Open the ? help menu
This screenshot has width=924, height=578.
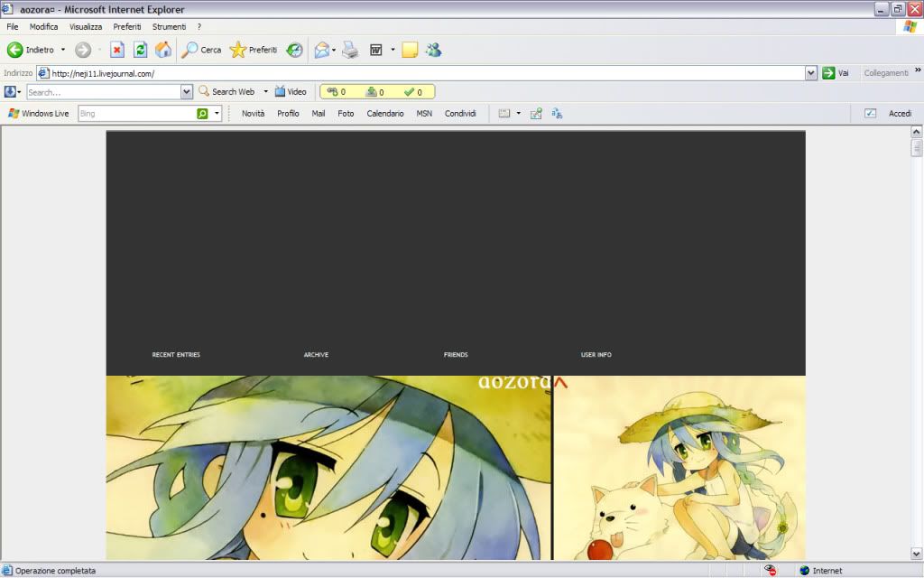click(x=199, y=26)
